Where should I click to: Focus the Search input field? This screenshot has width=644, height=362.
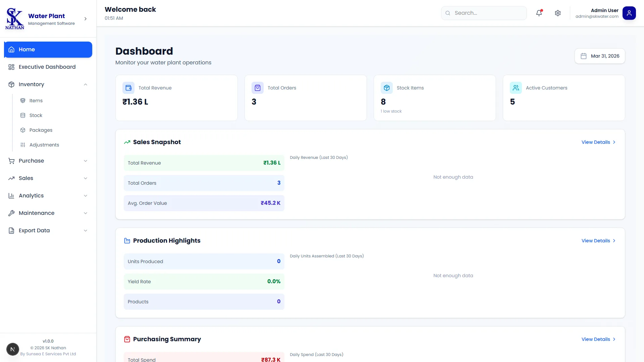click(x=484, y=13)
